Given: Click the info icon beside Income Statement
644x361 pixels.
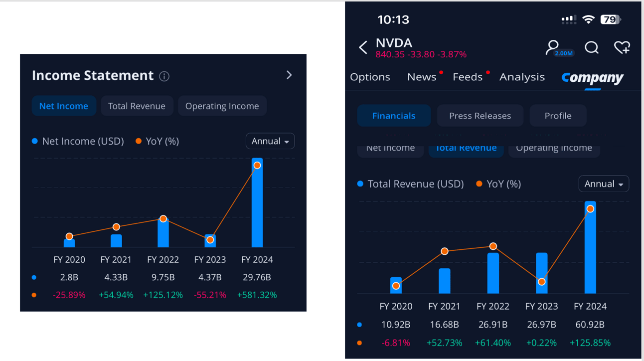Looking at the screenshot, I should (x=164, y=76).
